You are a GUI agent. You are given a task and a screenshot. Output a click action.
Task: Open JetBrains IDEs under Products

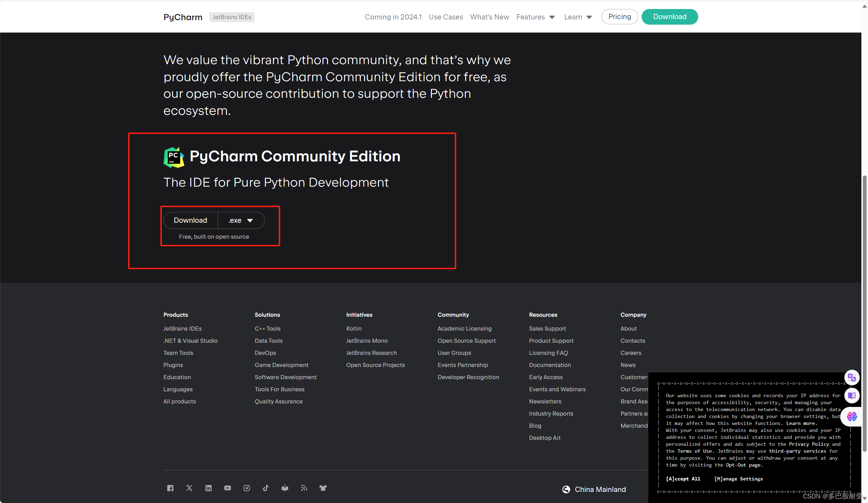tap(182, 329)
